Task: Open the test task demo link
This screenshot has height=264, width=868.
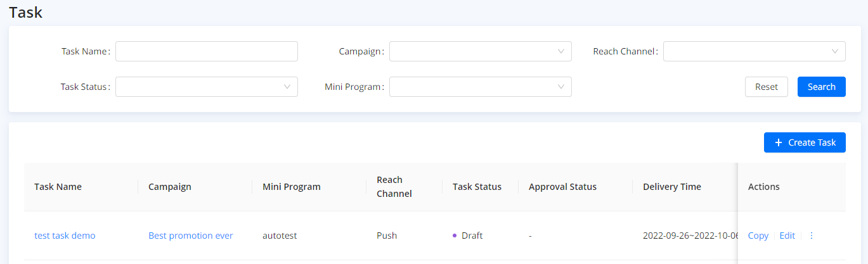Action: (65, 236)
